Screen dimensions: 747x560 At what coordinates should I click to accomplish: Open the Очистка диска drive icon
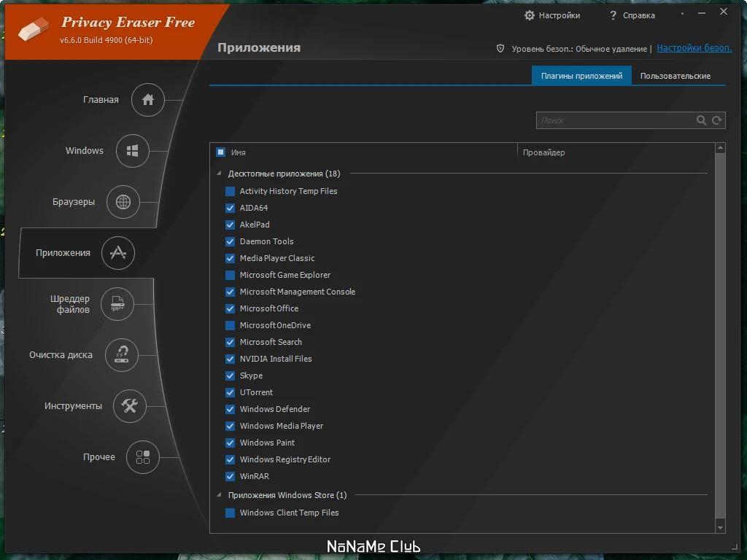click(122, 355)
